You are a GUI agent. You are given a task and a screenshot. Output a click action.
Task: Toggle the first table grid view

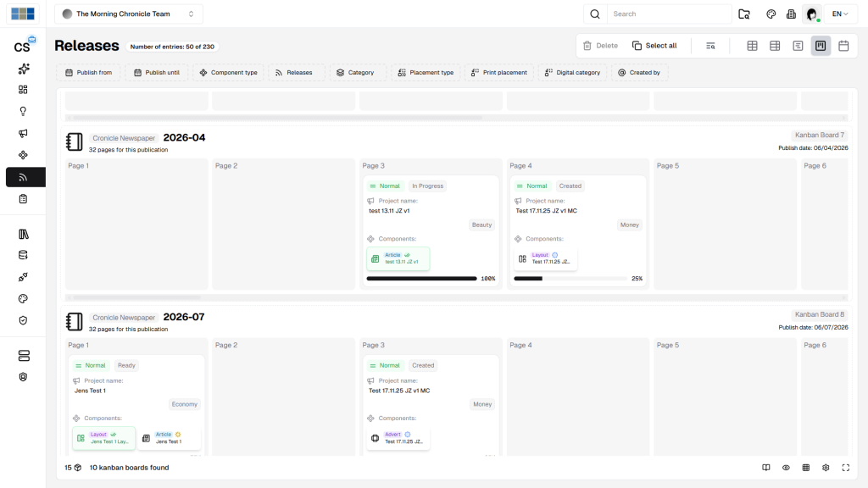(752, 46)
